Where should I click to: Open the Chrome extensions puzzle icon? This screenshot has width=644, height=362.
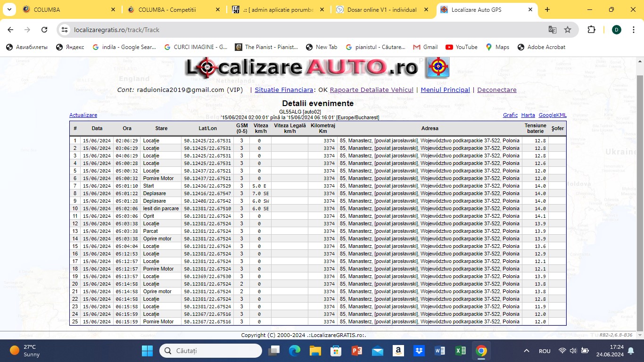tap(591, 30)
